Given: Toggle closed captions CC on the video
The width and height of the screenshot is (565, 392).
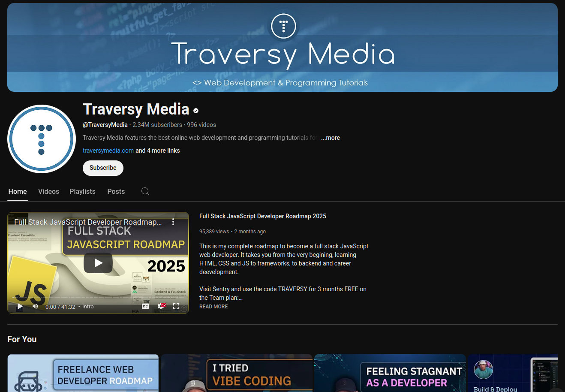Looking at the screenshot, I should click(x=145, y=306).
